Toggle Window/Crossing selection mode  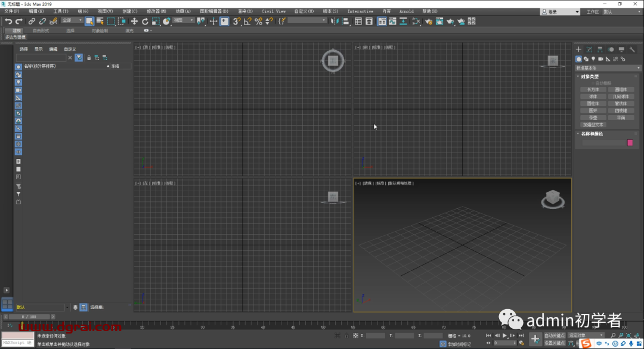click(122, 21)
